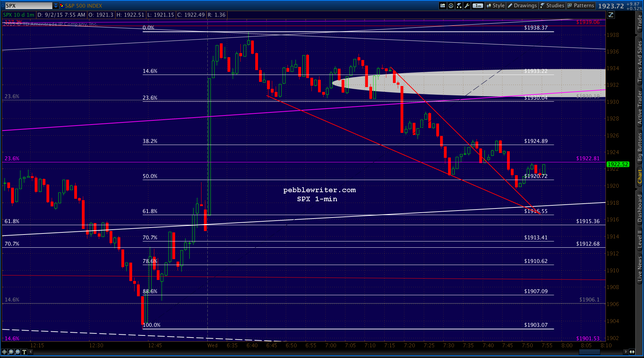Viewport: 644px width, 358px height.
Task: Select the text drawing tool
Action: pyautogui.click(x=24, y=352)
